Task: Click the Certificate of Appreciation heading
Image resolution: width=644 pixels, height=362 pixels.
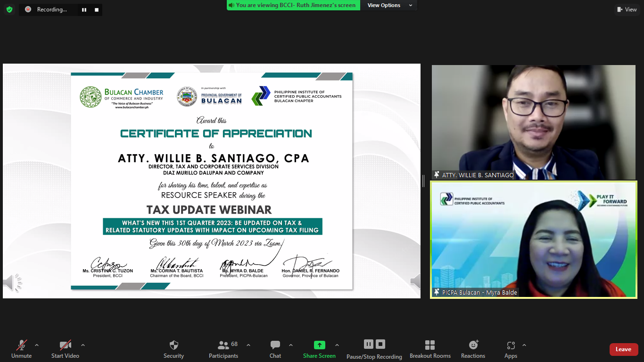Action: coord(216,133)
